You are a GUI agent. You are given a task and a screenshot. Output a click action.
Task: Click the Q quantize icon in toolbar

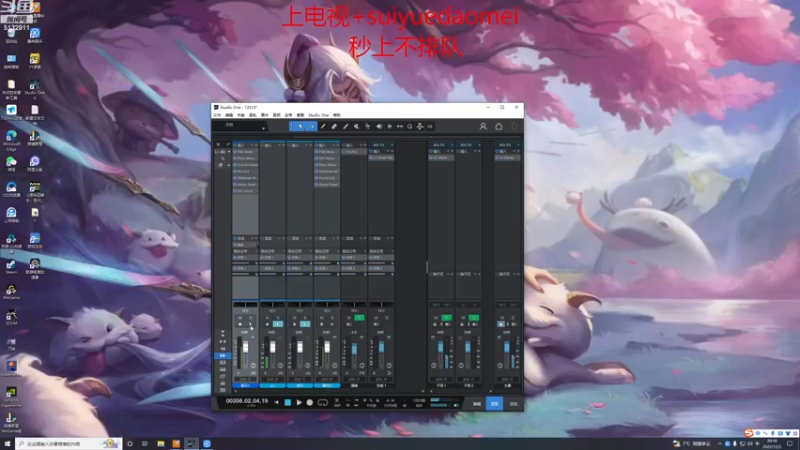tap(410, 127)
